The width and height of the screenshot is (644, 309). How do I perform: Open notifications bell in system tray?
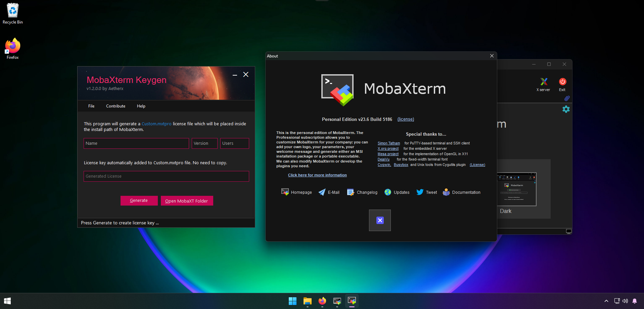[635, 301]
